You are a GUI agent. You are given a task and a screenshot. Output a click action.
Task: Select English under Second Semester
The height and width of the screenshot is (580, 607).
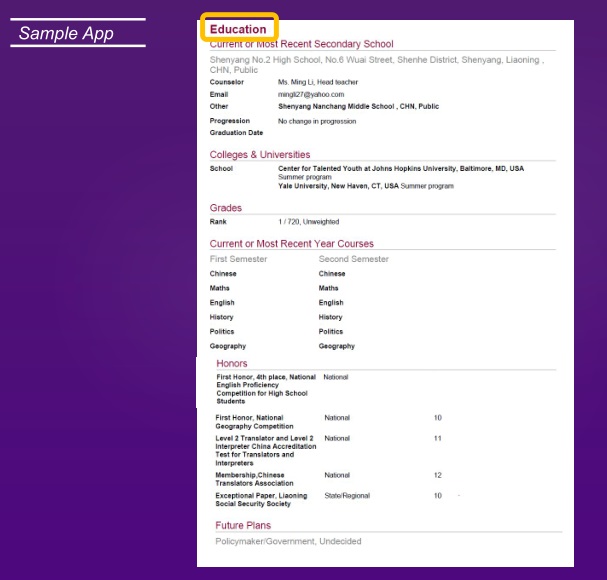tap(331, 303)
